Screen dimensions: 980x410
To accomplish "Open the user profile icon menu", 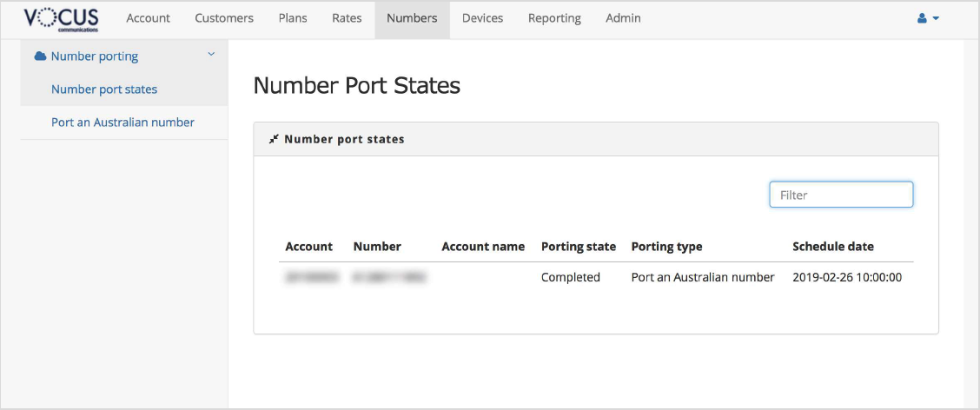I will (x=928, y=18).
